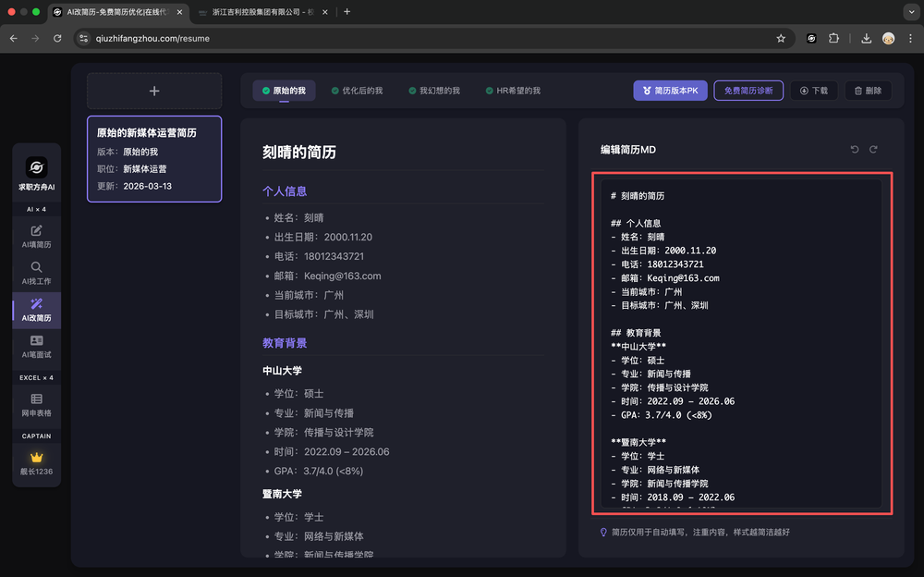Select the HR希望的我 version tab
Viewport: 924px width, 577px height.
[513, 91]
